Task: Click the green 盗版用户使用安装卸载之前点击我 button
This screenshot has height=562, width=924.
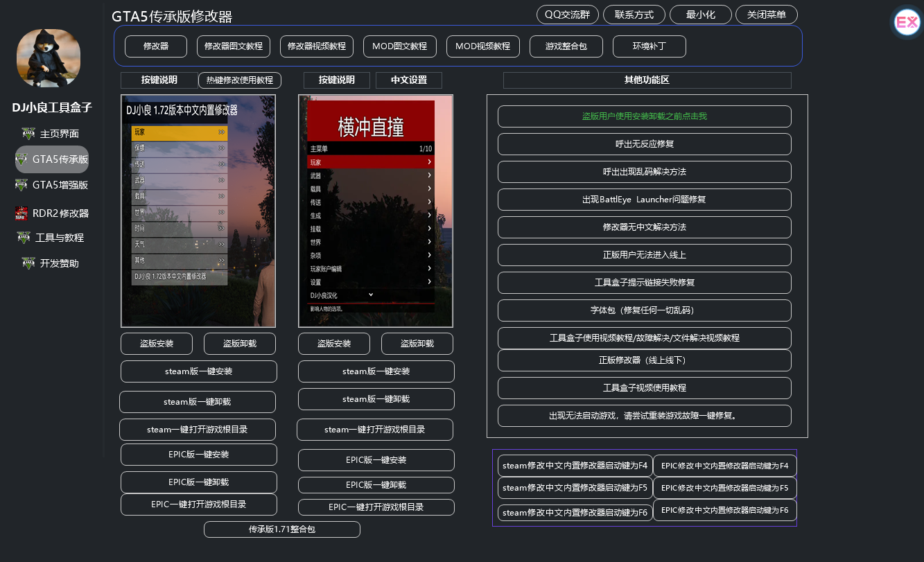Action: 645,116
